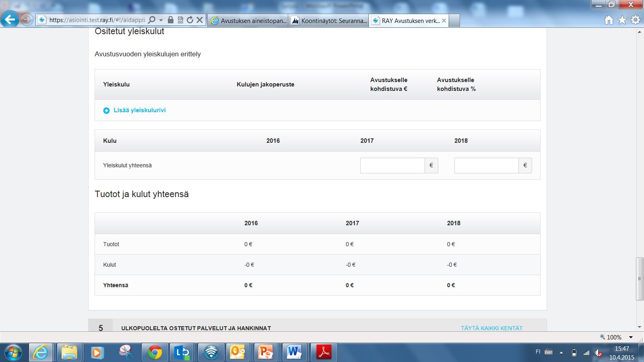The image size is (644, 362).
Task: Open PowerPoint from the taskbar
Action: [x=266, y=353]
